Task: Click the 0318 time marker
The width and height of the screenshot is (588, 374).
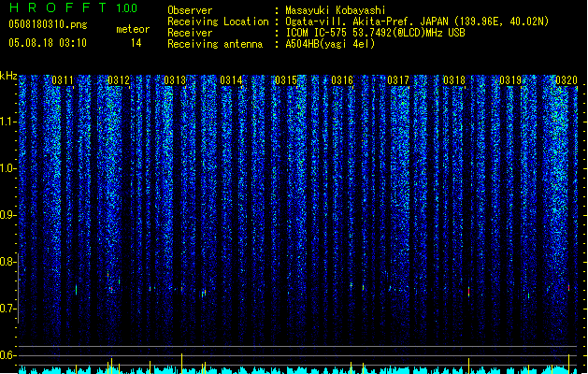Action: pyautogui.click(x=454, y=80)
